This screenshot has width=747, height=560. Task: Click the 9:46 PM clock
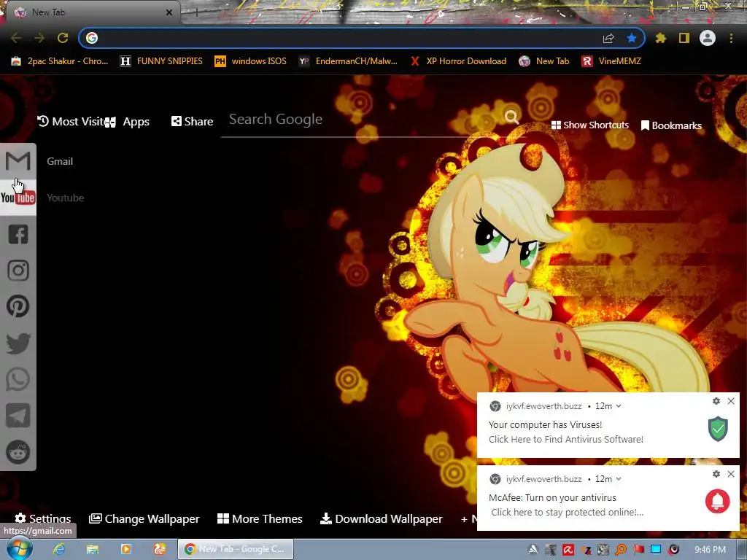(710, 550)
